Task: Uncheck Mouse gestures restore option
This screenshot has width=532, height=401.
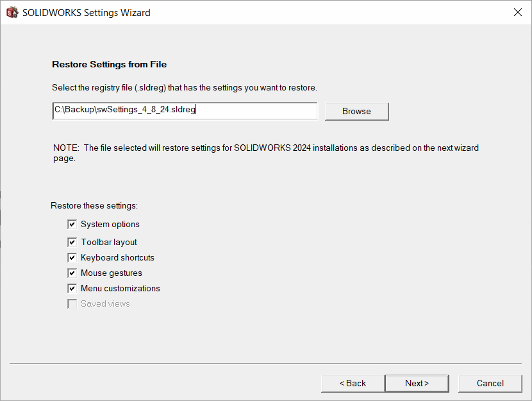Action: pos(72,273)
